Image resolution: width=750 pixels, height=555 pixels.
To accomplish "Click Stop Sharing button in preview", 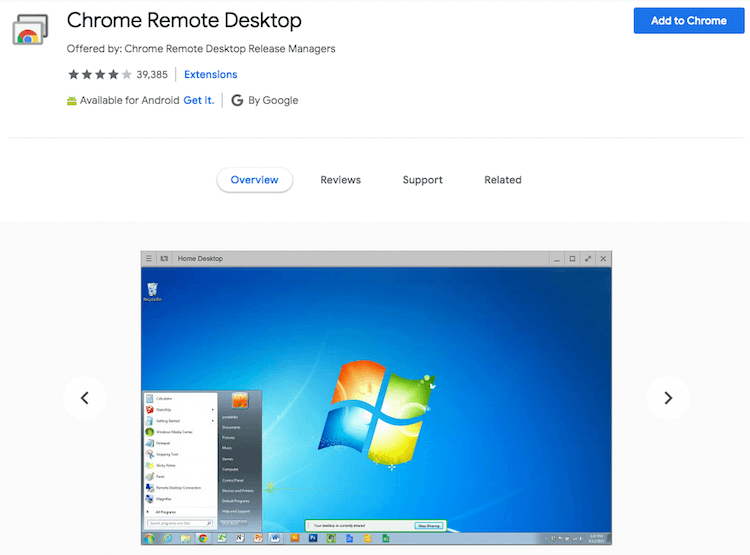I will (429, 526).
